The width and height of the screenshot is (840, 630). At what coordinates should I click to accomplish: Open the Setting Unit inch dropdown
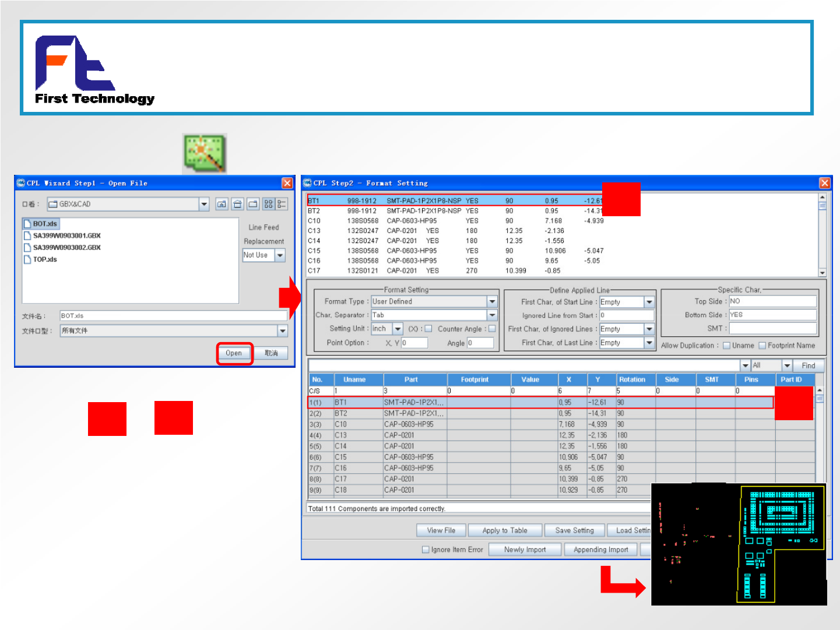pos(398,329)
